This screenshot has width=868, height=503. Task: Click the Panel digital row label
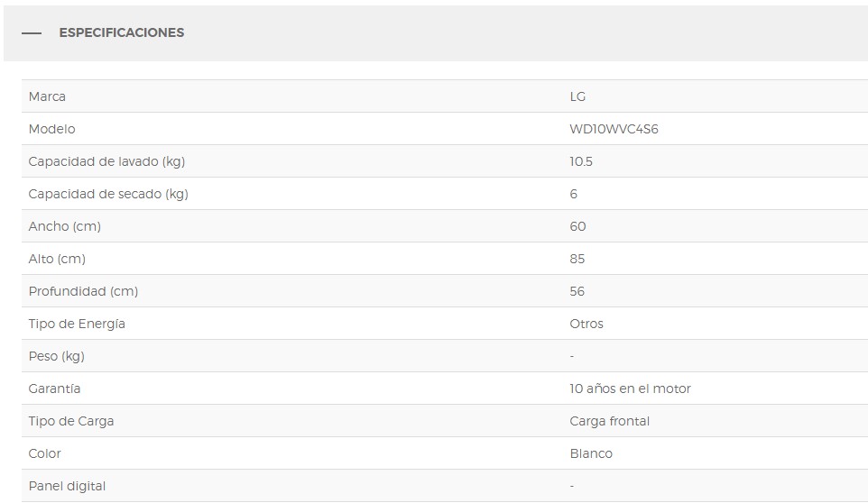67,486
